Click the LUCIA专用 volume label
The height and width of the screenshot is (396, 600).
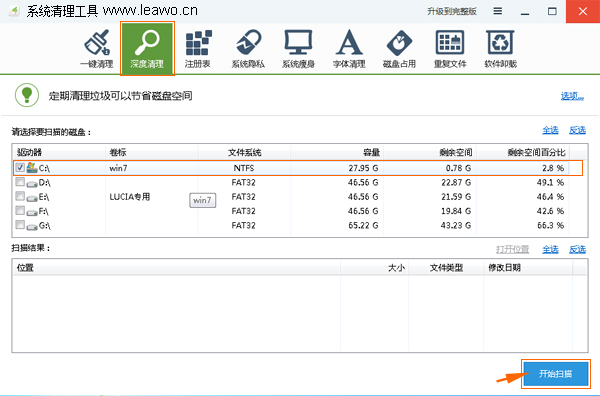pyautogui.click(x=130, y=197)
